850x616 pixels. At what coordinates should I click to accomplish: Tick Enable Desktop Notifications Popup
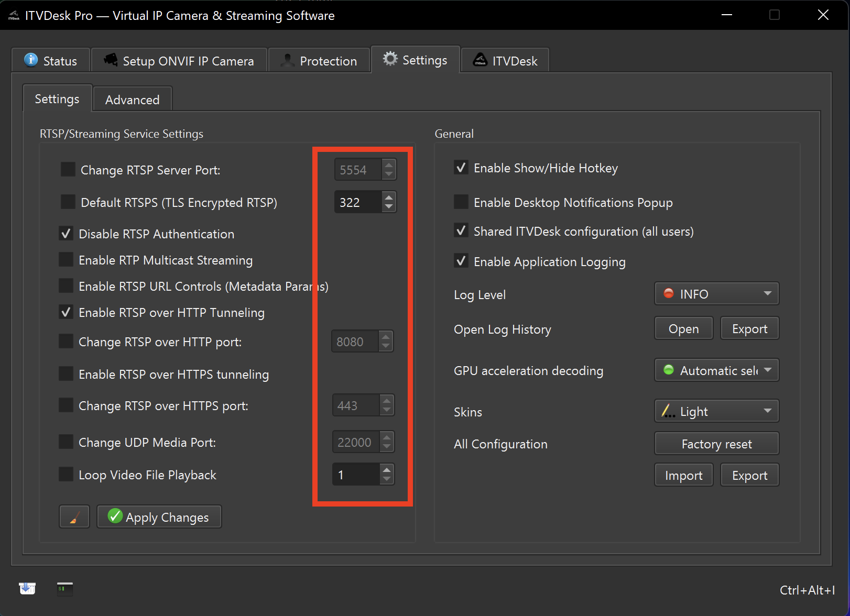click(x=461, y=202)
